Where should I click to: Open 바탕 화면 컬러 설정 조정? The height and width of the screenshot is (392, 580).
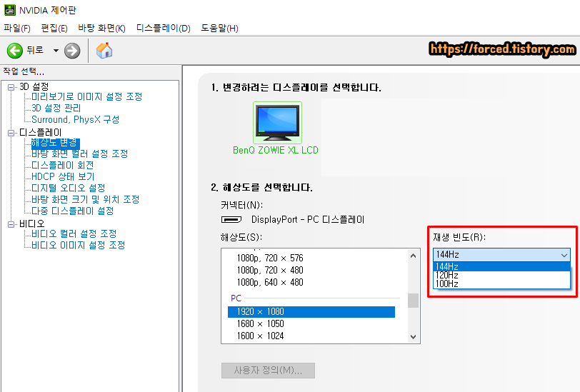click(x=79, y=154)
